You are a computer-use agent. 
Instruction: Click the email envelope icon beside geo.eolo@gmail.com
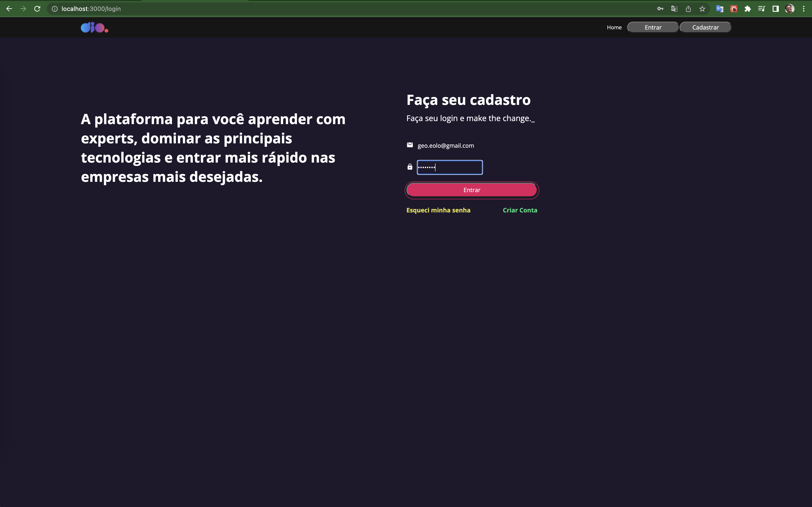tap(410, 145)
